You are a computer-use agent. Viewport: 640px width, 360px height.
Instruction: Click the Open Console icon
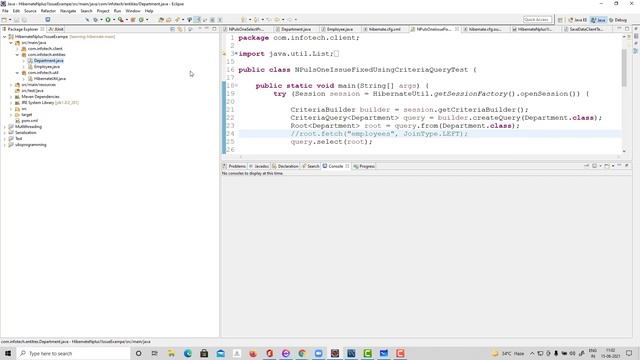pos(607,166)
